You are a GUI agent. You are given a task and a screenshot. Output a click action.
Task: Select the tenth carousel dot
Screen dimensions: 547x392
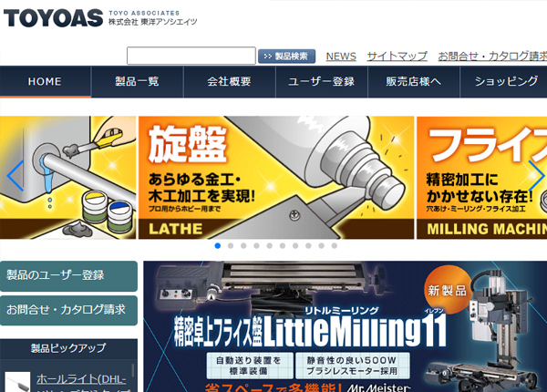tap(335, 246)
